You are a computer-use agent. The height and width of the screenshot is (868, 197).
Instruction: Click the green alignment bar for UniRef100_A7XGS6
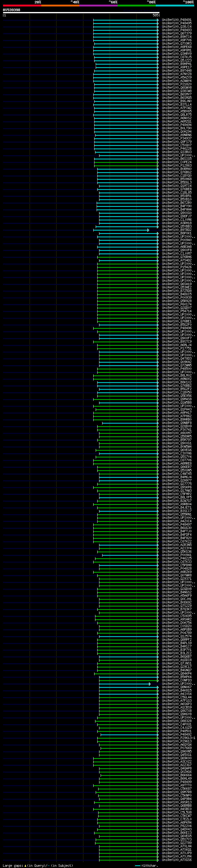pyautogui.click(x=129, y=860)
